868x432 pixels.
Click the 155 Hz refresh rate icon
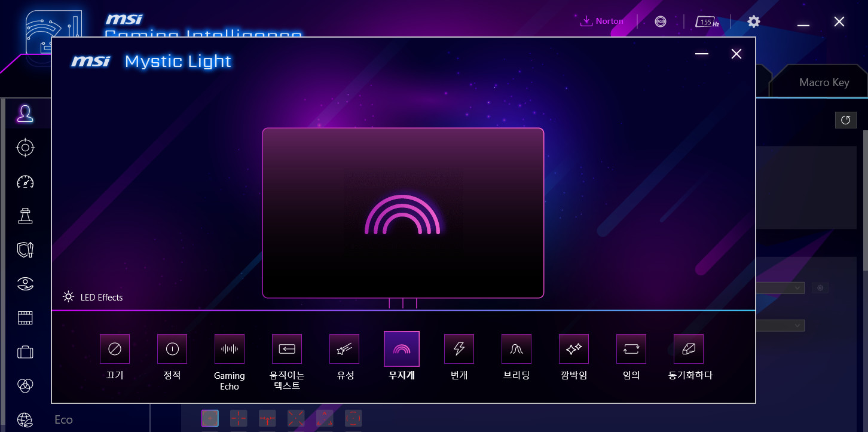(707, 22)
